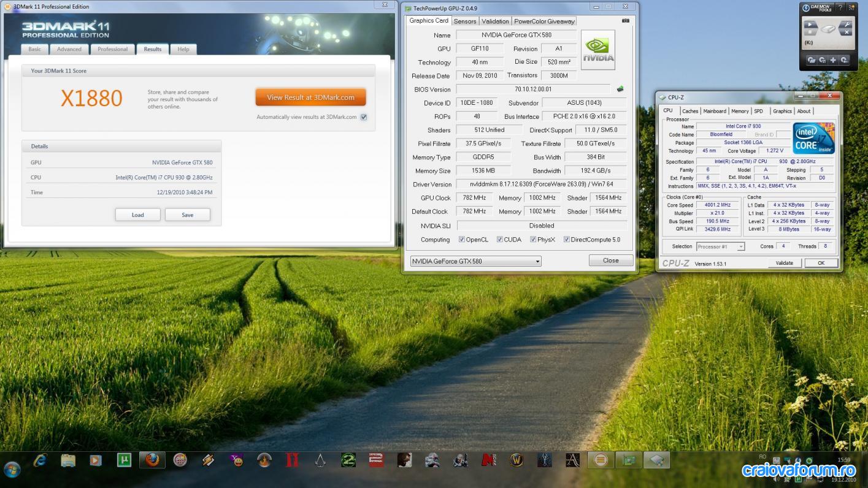868x488 pixels.
Task: Launch Winamp lightning icon on taskbar
Action: (208, 460)
